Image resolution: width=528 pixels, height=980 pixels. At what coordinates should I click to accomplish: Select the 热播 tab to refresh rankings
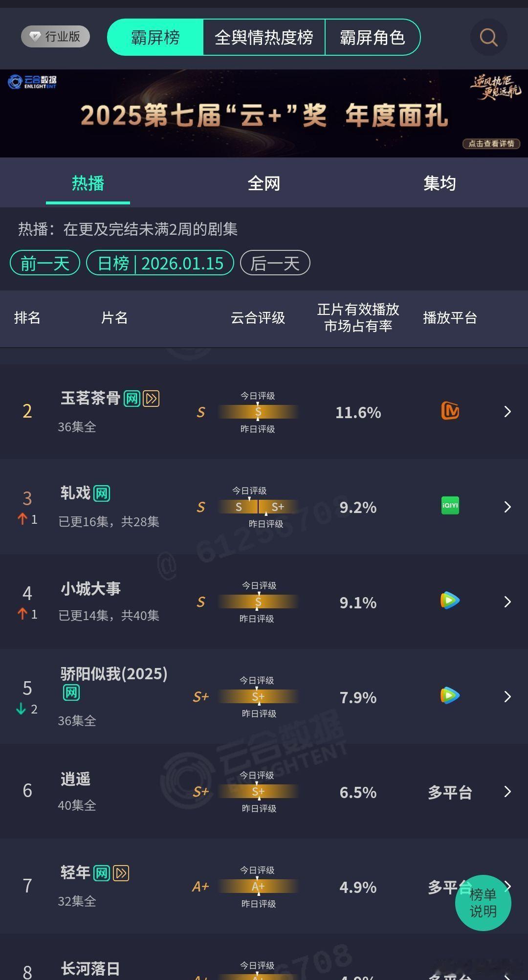tap(88, 183)
